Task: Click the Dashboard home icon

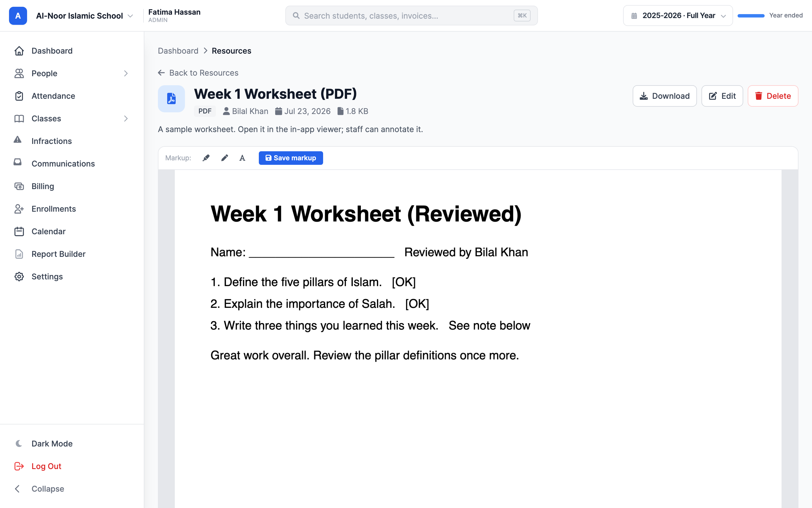Action: (19, 51)
